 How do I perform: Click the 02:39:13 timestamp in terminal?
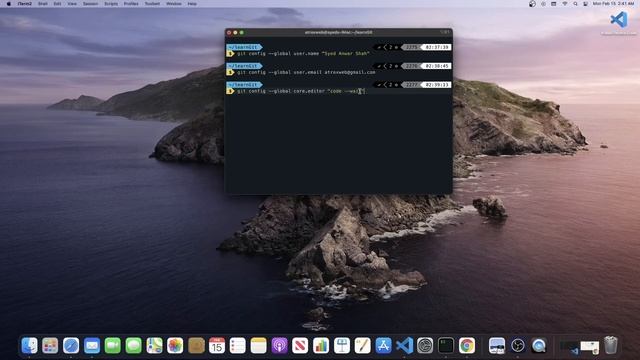[437, 85]
